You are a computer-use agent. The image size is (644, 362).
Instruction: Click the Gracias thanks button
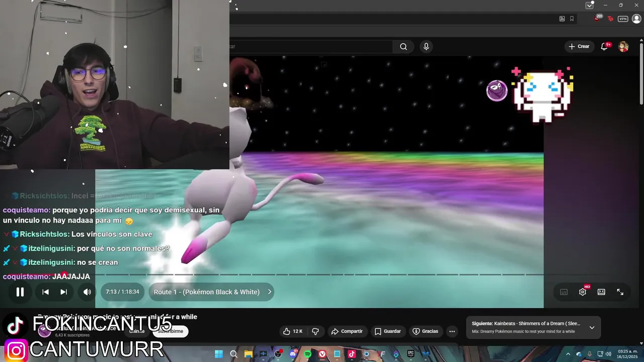[x=425, y=331]
